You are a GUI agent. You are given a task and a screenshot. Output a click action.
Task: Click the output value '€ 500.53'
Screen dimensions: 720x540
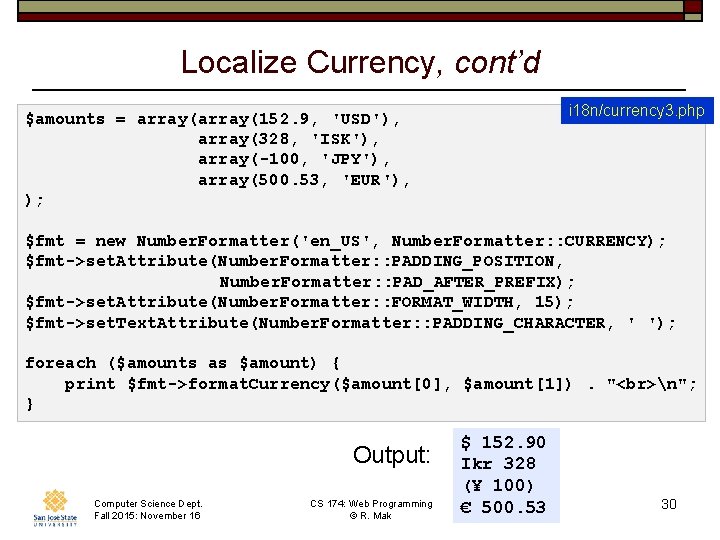[503, 507]
